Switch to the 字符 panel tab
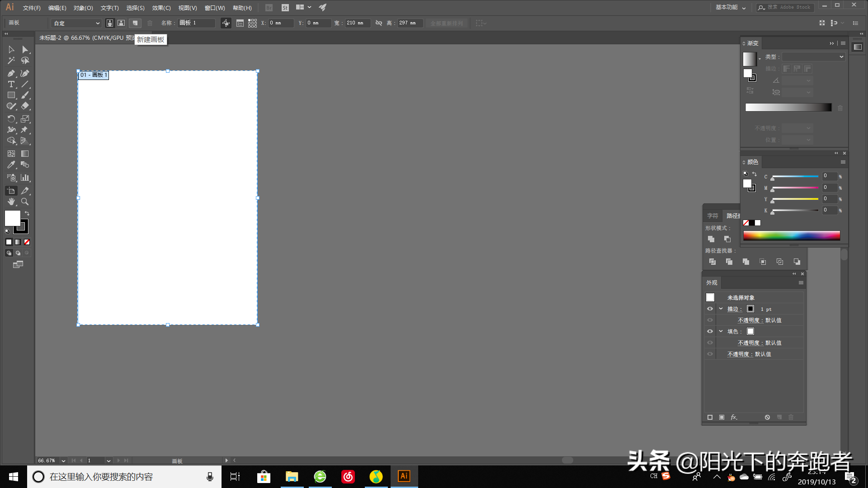Screen dimensions: 868x488 pyautogui.click(x=713, y=216)
